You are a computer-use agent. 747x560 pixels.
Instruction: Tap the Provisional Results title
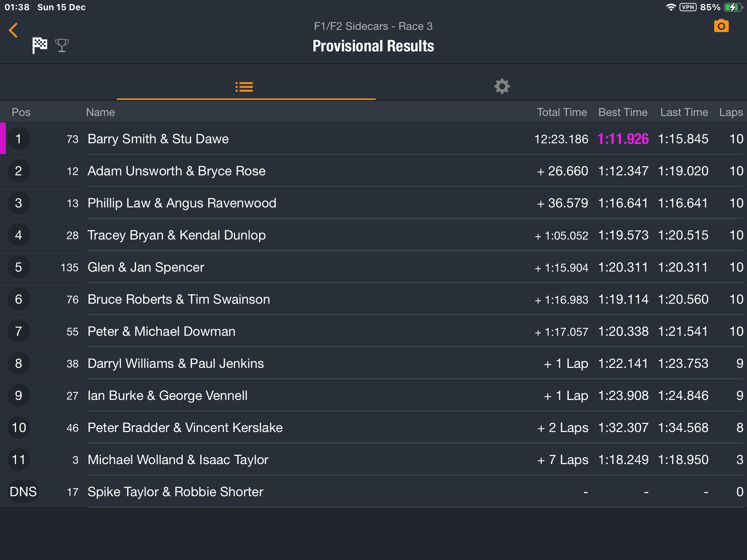pos(373,46)
